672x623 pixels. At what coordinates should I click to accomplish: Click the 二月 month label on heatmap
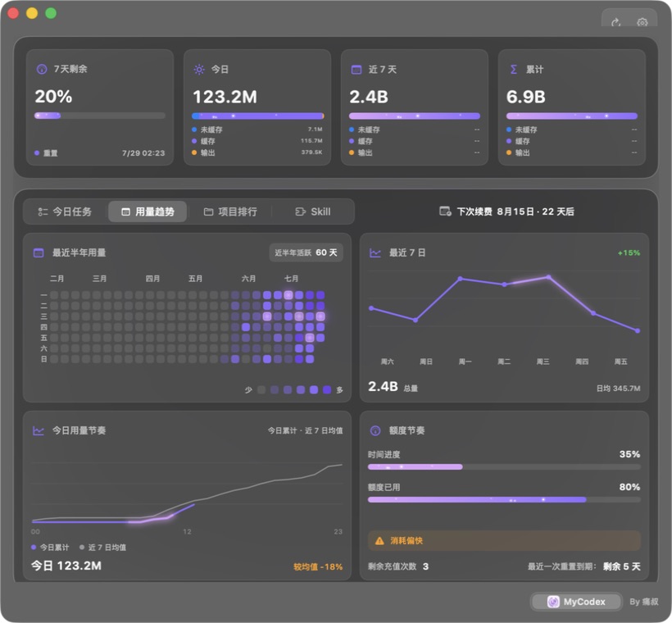click(57, 279)
